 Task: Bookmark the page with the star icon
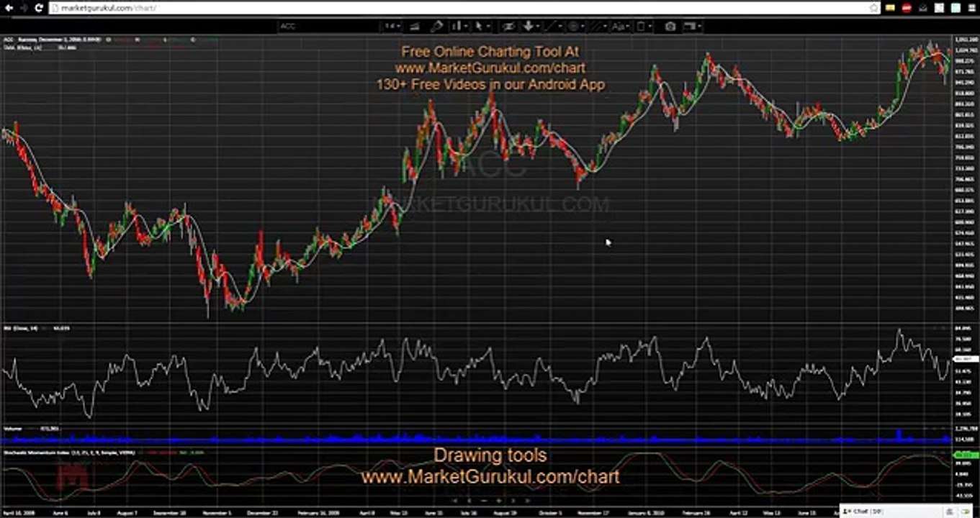click(x=874, y=8)
